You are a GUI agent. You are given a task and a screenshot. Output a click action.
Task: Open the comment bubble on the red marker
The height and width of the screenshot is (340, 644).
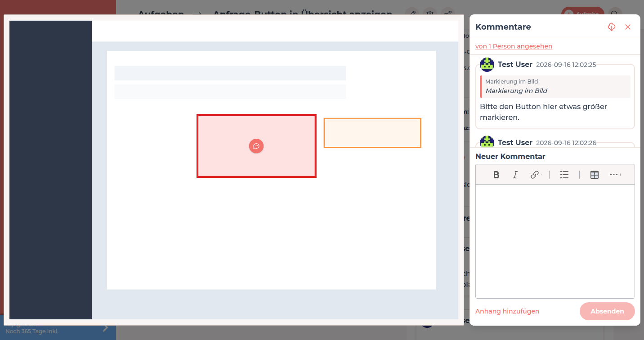tap(256, 146)
